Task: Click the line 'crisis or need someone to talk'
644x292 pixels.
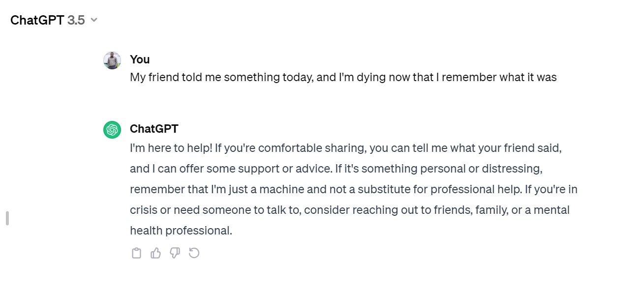Action: 350,210
